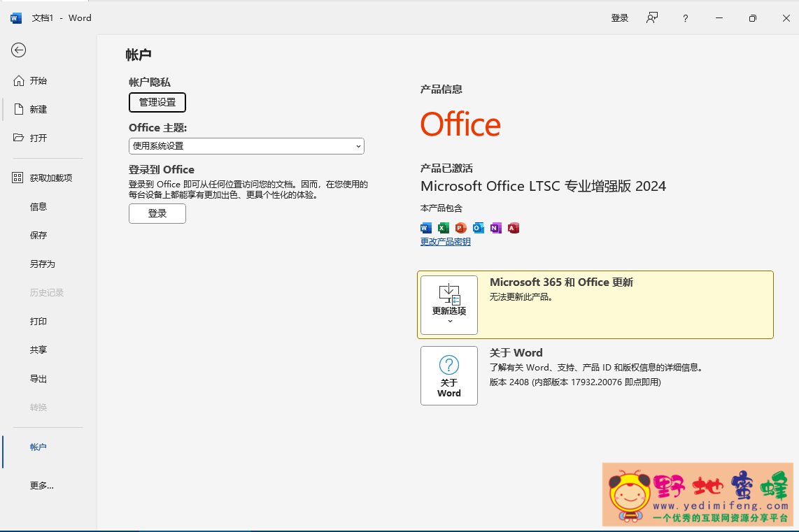This screenshot has width=799, height=532.
Task: Click the PowerPoint app icon under product includes
Action: [460, 228]
